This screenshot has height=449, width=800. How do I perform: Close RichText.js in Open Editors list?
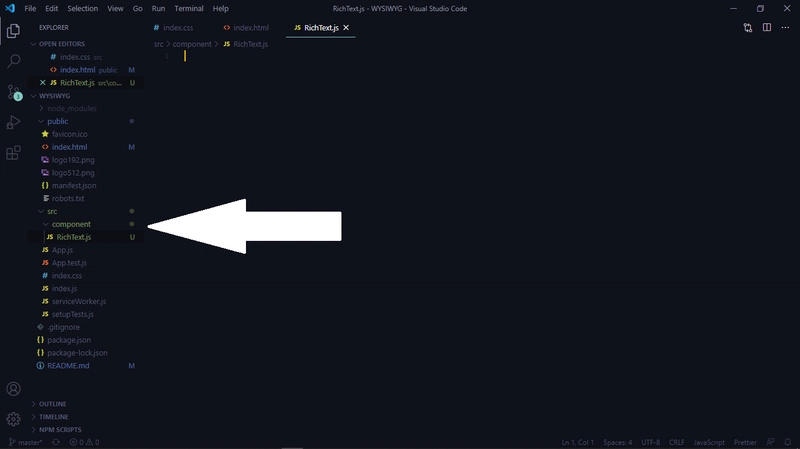43,83
